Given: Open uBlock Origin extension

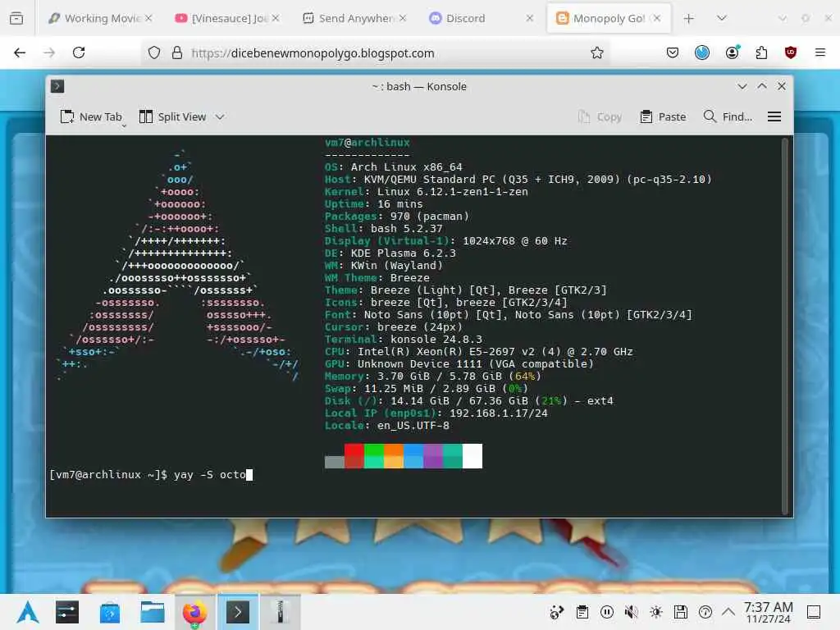Looking at the screenshot, I should tap(791, 52).
